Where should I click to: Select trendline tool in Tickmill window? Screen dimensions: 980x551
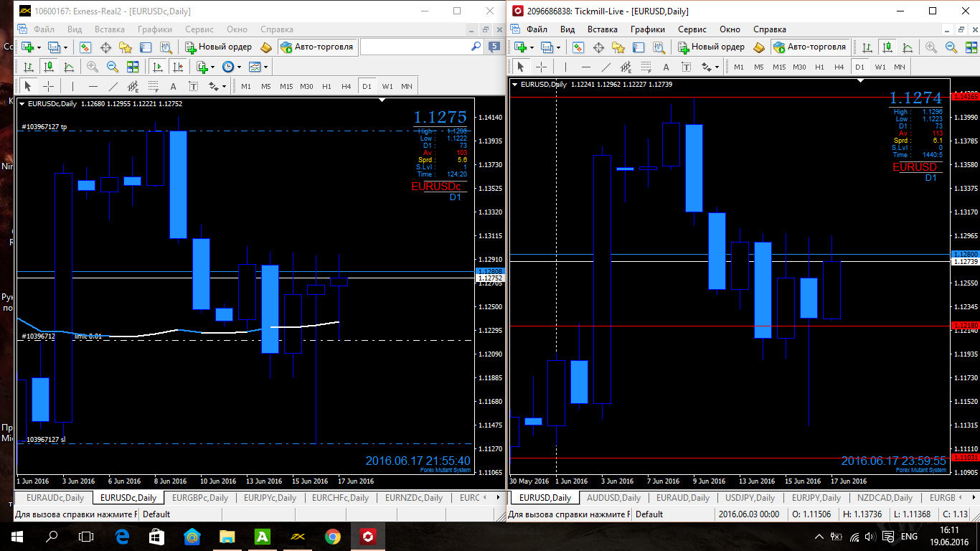point(606,67)
